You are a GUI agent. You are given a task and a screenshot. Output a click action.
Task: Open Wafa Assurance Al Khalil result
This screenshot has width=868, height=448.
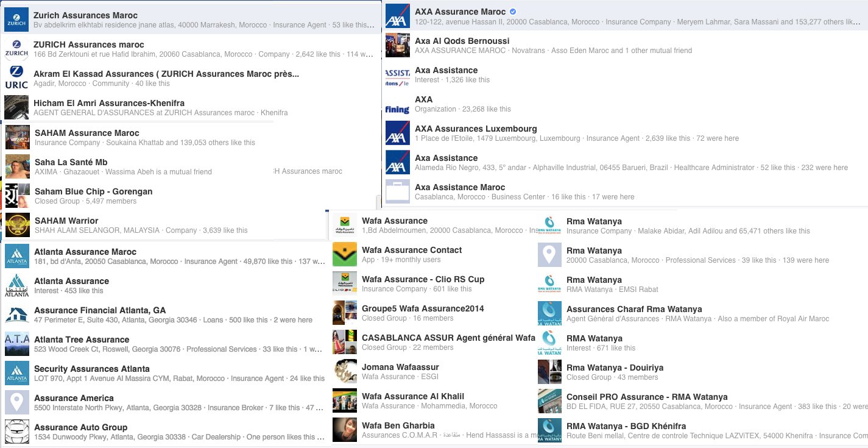[434, 400]
